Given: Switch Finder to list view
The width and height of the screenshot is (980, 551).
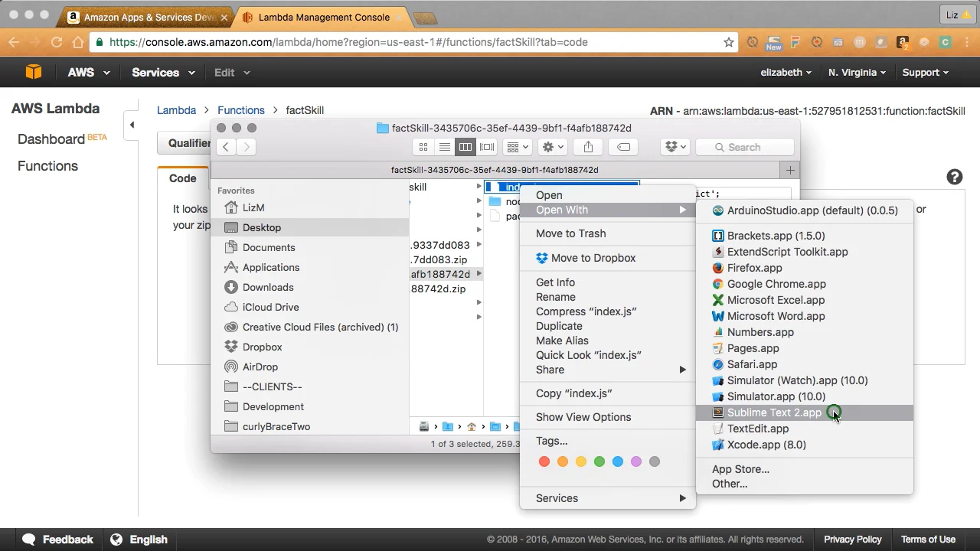Looking at the screenshot, I should (x=444, y=147).
